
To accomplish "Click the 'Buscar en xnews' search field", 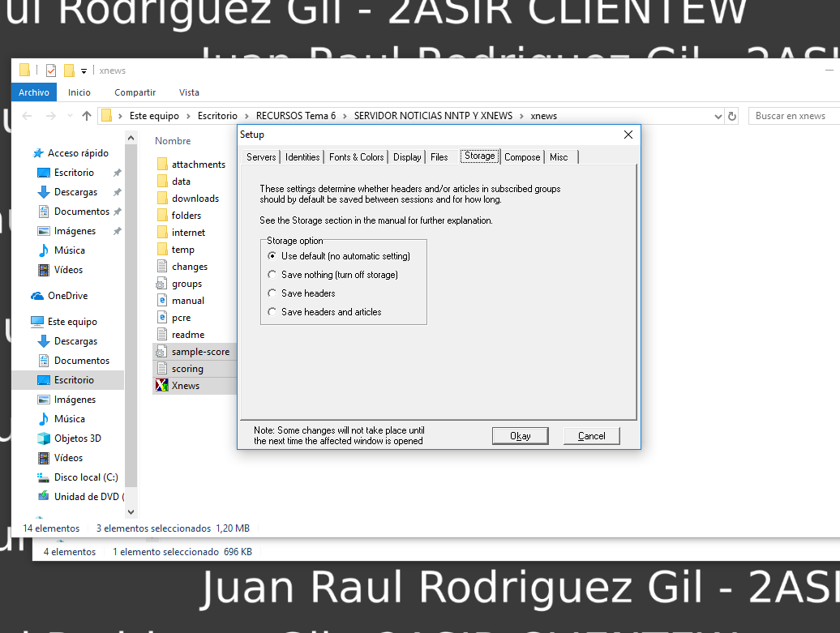I will click(795, 116).
